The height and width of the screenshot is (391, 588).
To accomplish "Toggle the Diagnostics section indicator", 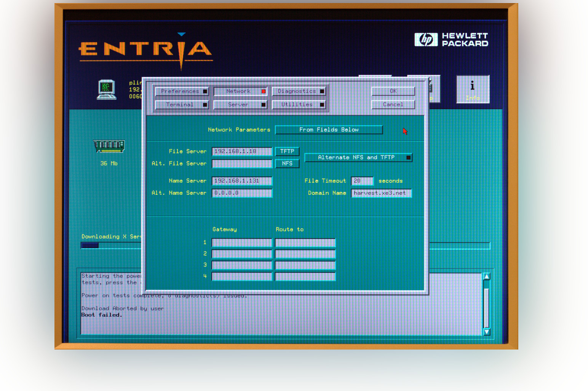I will pos(322,91).
